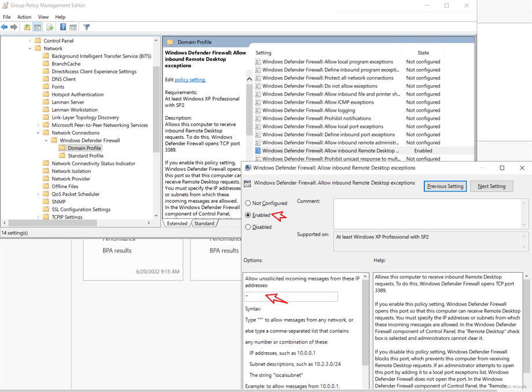The image size is (532, 392).
Task: Click the tree pane vertical scrollbar thumb
Action: [x=156, y=109]
